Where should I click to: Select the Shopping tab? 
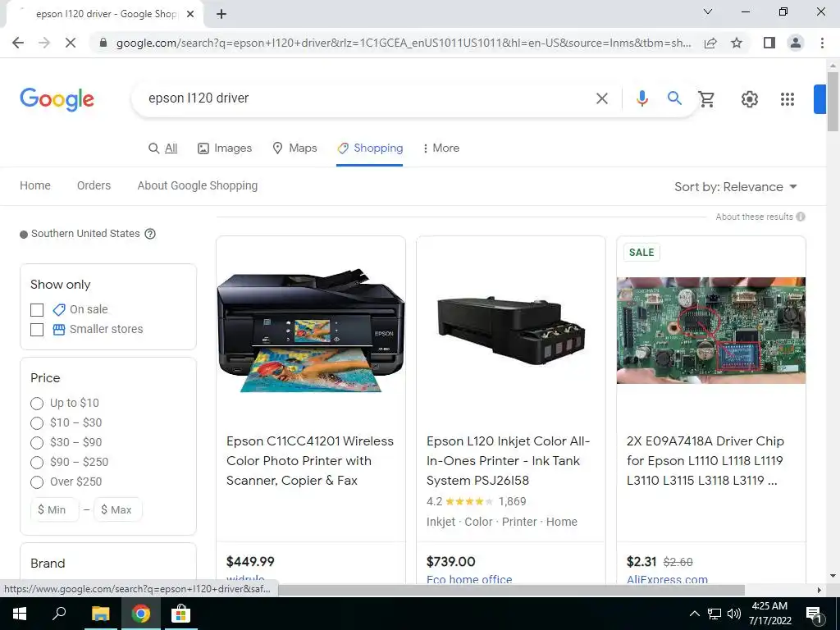pyautogui.click(x=370, y=148)
